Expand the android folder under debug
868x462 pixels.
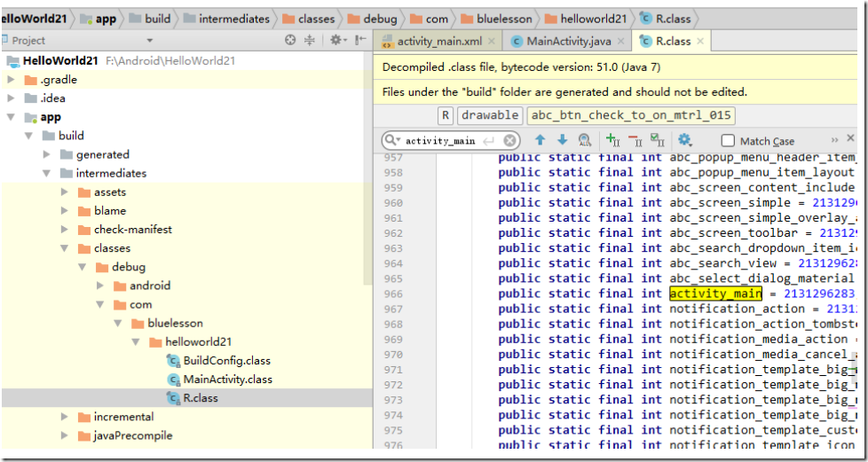100,286
